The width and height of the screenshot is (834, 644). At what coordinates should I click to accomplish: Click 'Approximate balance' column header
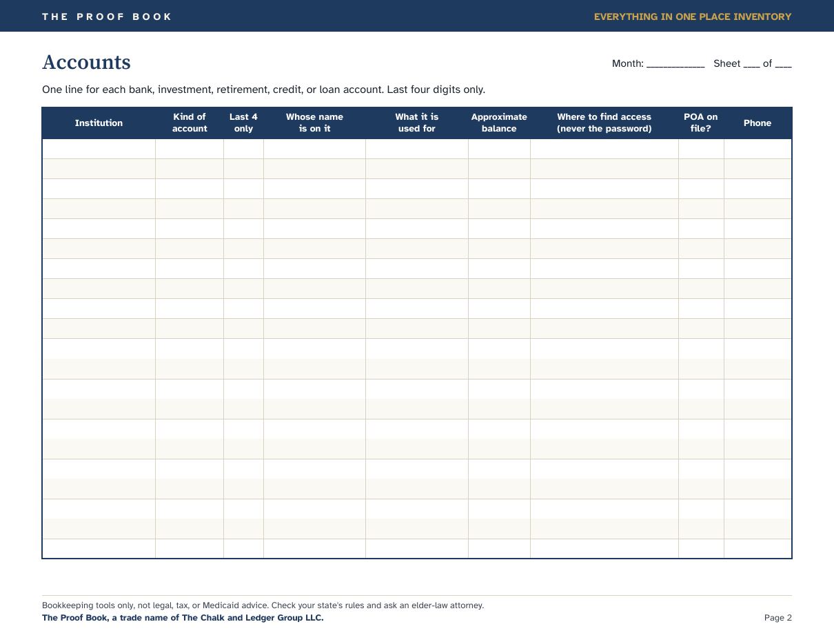tap(499, 123)
